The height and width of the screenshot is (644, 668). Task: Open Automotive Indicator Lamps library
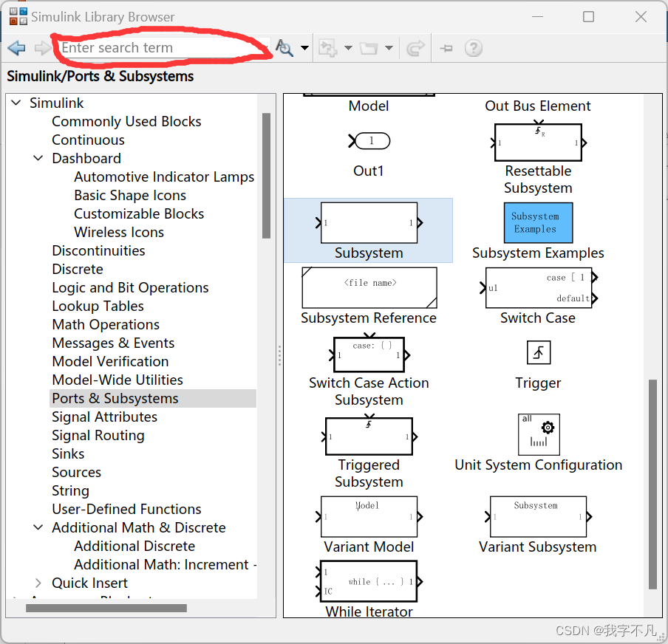point(164,177)
